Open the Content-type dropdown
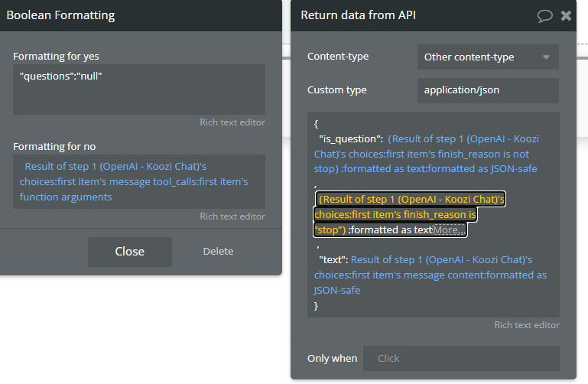 pos(488,57)
